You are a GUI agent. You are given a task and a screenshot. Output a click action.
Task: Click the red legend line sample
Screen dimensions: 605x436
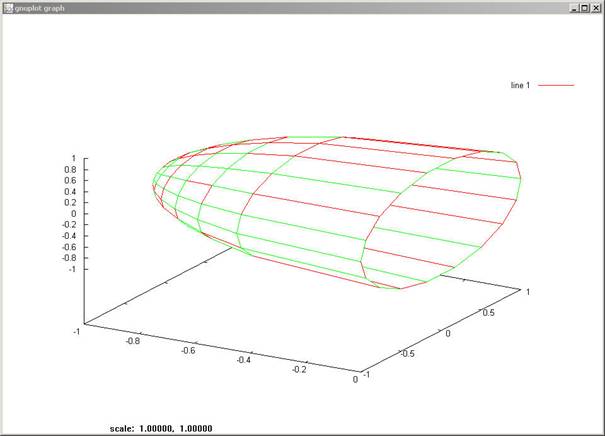556,86
